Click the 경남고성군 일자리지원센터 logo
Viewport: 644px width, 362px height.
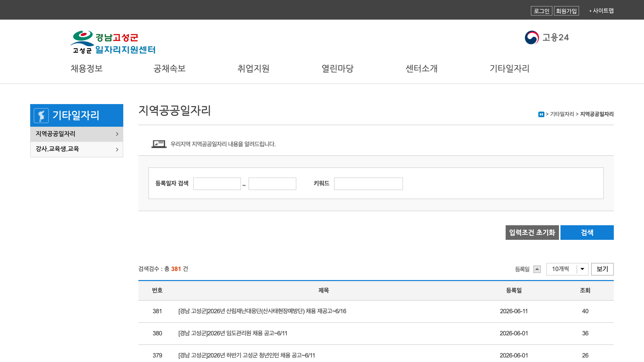tap(113, 42)
